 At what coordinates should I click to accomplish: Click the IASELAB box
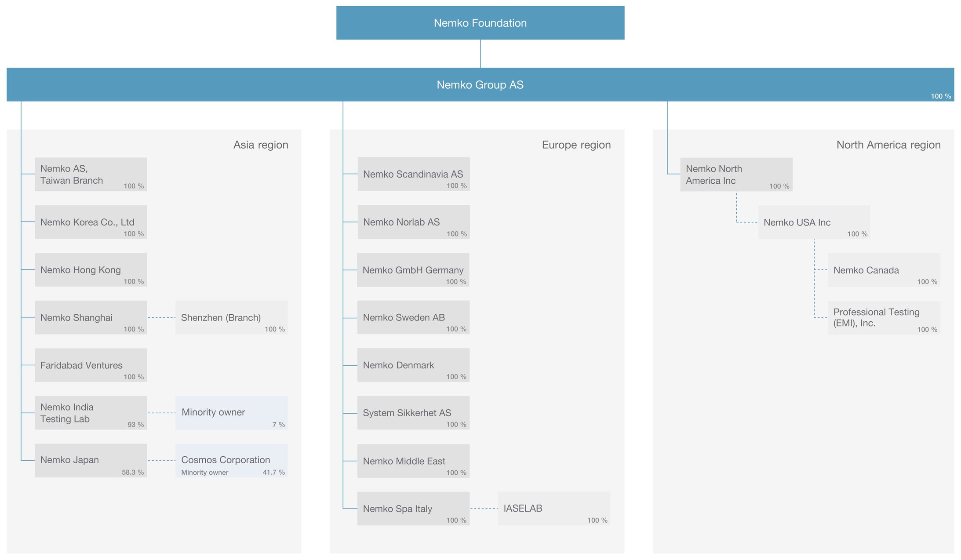553,509
